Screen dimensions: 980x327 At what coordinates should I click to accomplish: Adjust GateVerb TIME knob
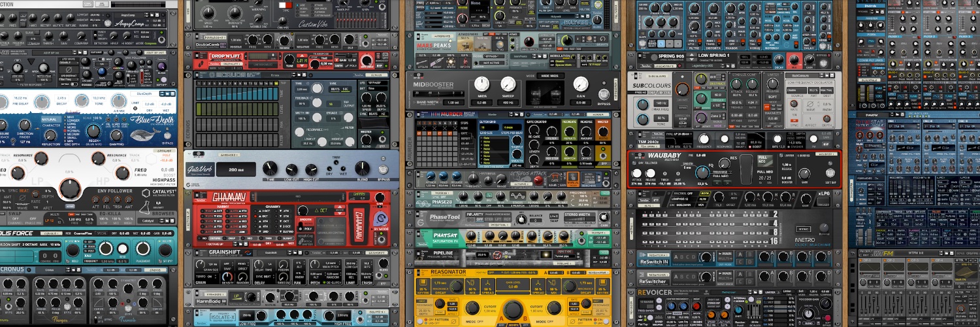point(270,167)
